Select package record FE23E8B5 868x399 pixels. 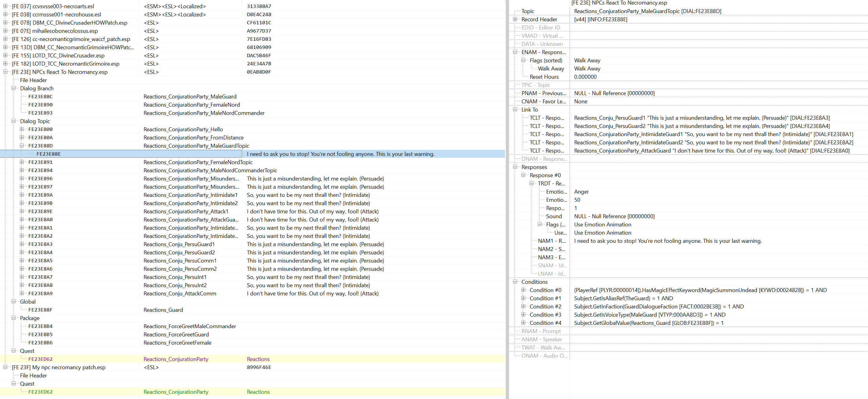(x=40, y=334)
